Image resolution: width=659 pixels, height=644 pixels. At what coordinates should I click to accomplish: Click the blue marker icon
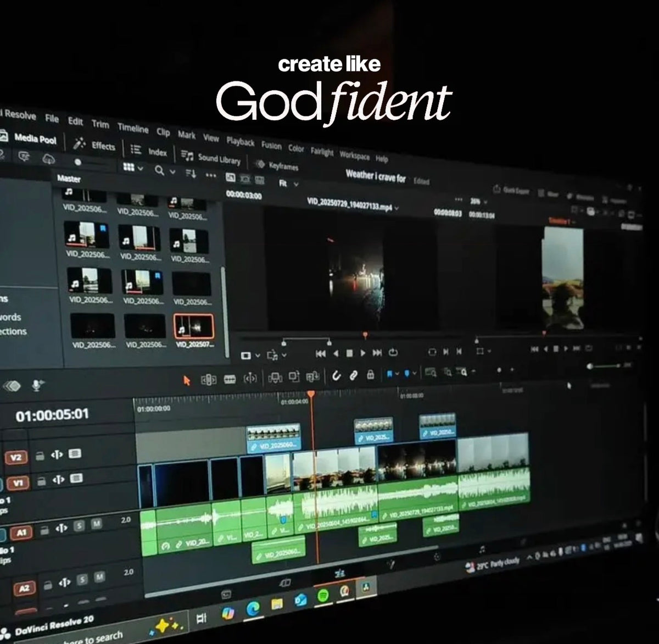(407, 374)
